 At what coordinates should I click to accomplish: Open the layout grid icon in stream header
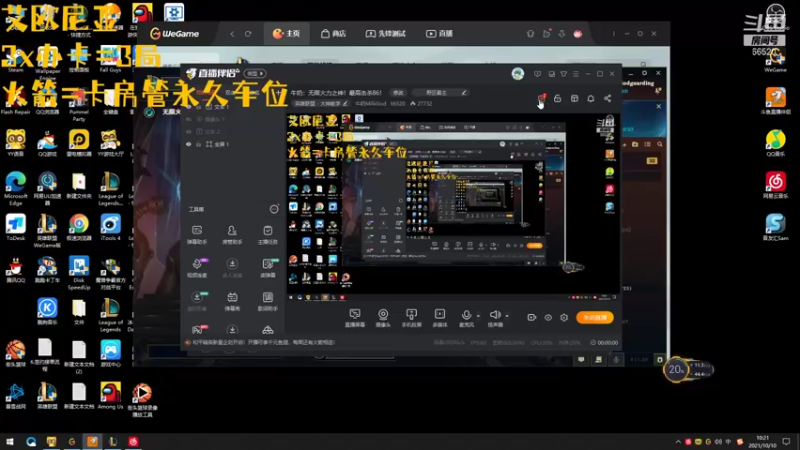[x=574, y=98]
